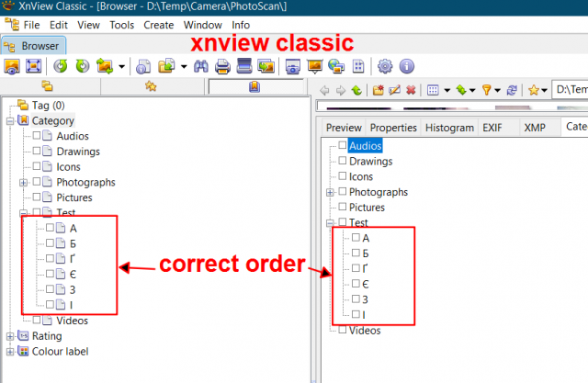Enable the Videos checkbox in left tree
588x383 pixels.
click(x=37, y=320)
